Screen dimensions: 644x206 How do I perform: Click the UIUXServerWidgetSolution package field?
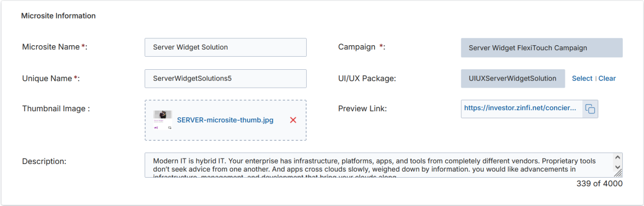(x=512, y=78)
